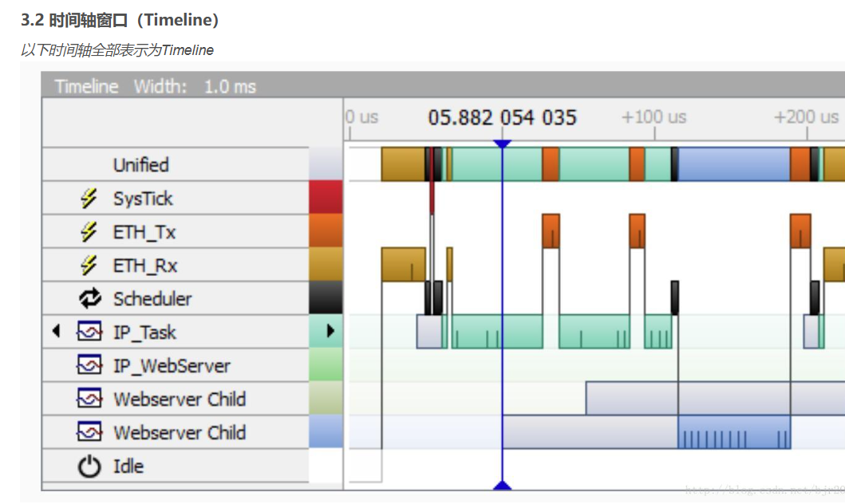The image size is (845, 504).
Task: Click the +100 us ruler label
Action: [653, 117]
